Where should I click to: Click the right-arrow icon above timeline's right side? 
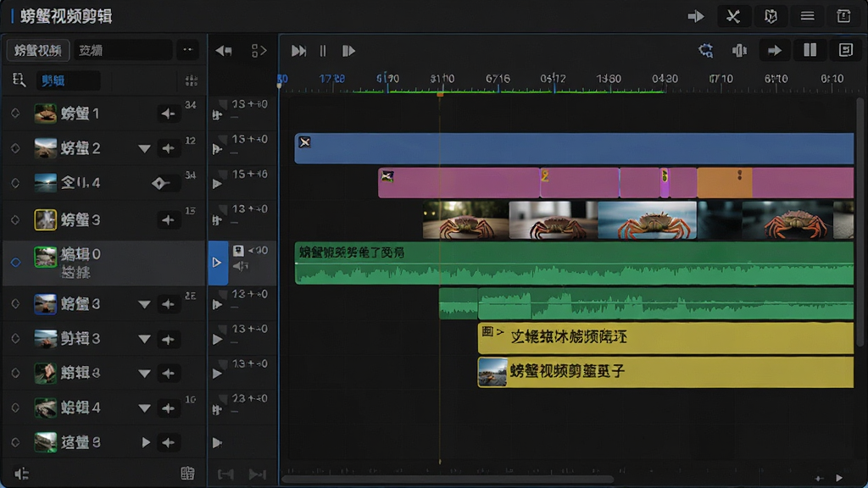click(774, 50)
